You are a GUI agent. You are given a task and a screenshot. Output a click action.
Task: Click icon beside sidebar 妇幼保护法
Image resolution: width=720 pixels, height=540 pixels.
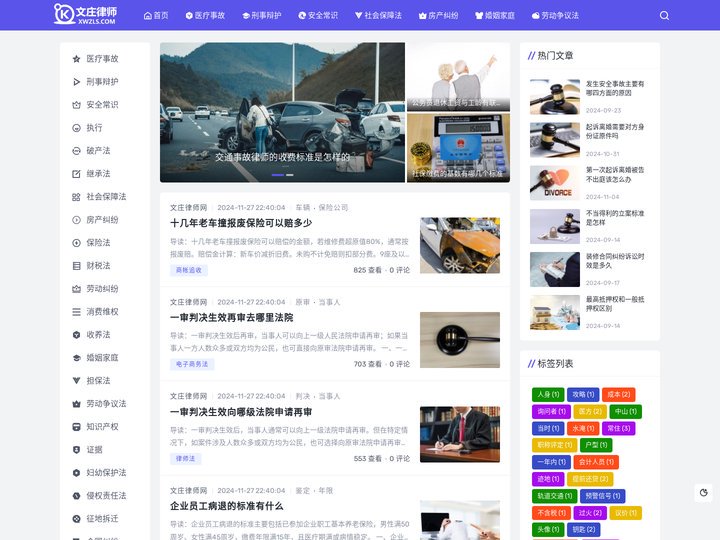76,472
